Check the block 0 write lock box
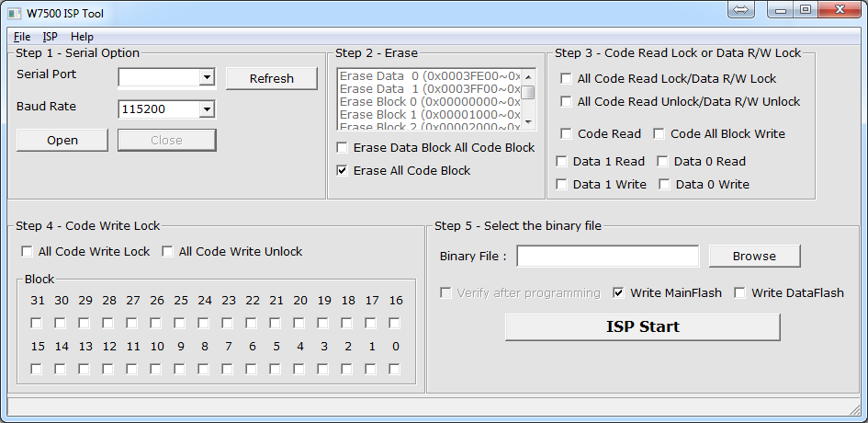 tap(394, 369)
